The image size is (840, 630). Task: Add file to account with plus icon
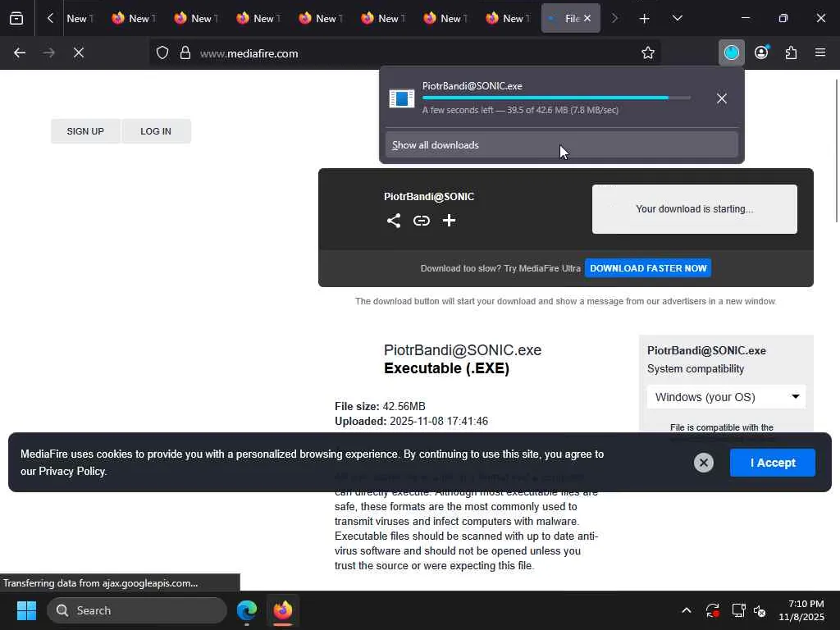(x=449, y=221)
